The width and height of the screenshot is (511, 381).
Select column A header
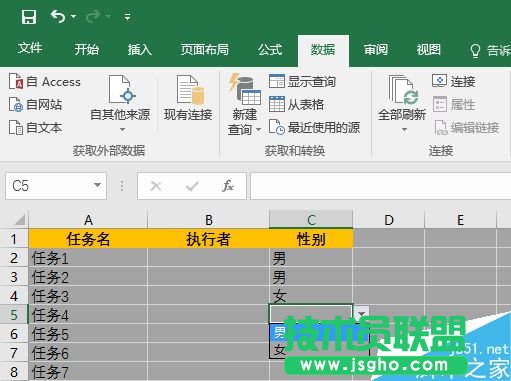click(88, 220)
